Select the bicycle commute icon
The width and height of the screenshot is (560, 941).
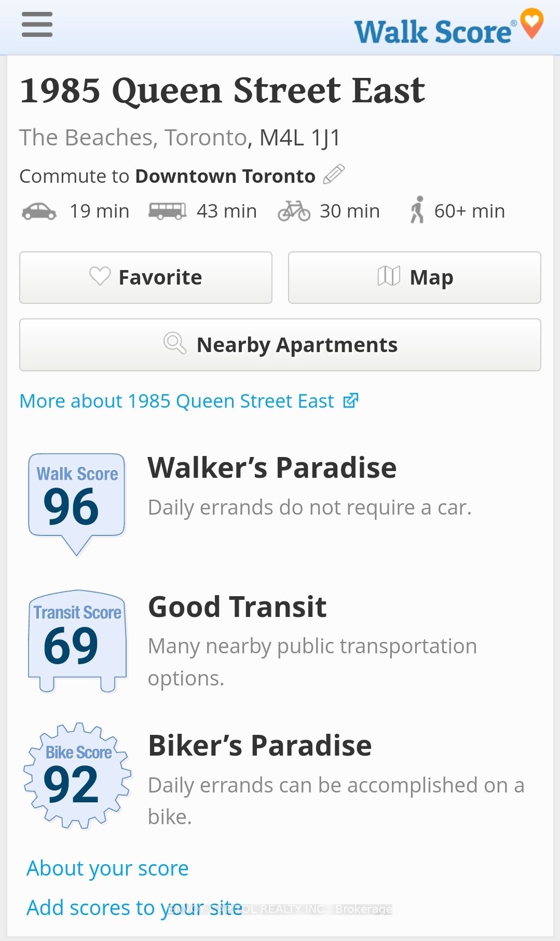(x=294, y=211)
